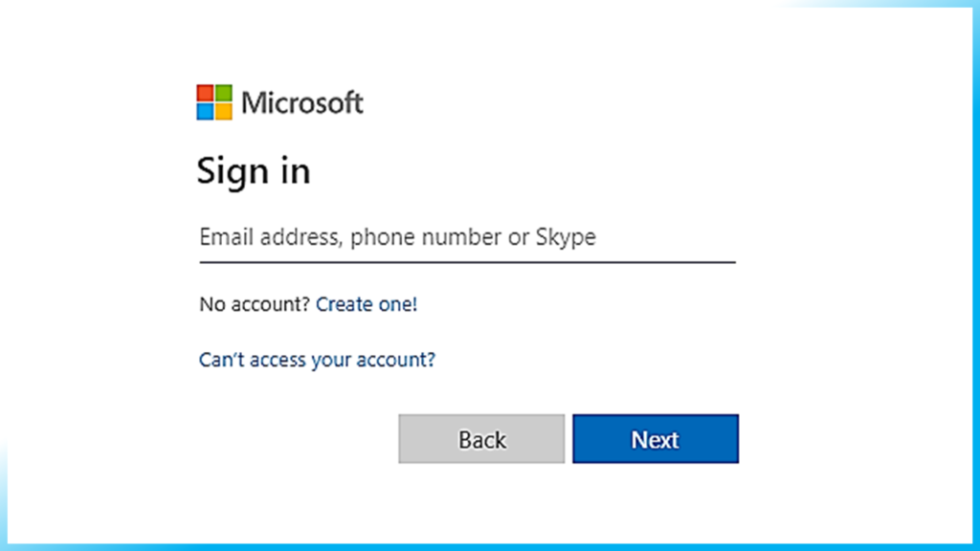The height and width of the screenshot is (551, 980).
Task: Click the 'Sign in' heading
Action: 254,172
